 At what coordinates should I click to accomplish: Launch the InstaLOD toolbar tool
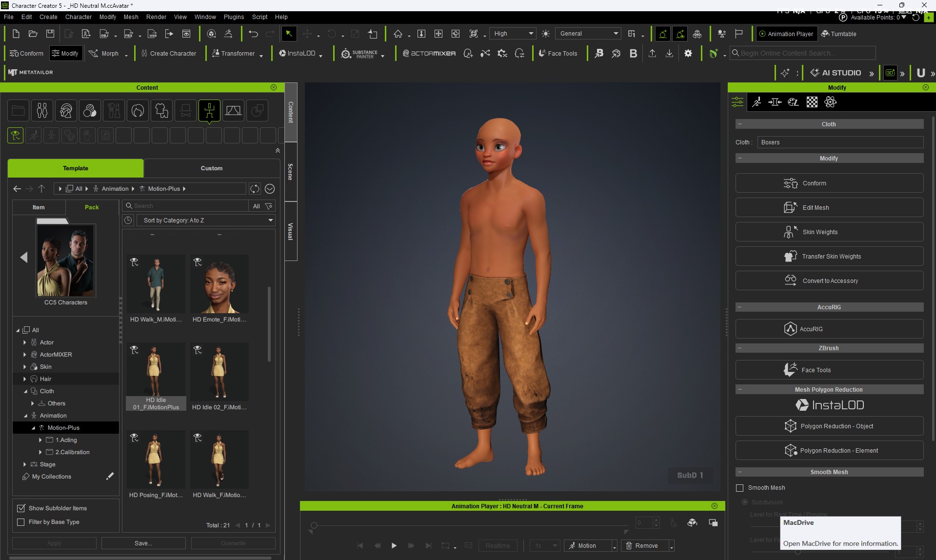[300, 53]
